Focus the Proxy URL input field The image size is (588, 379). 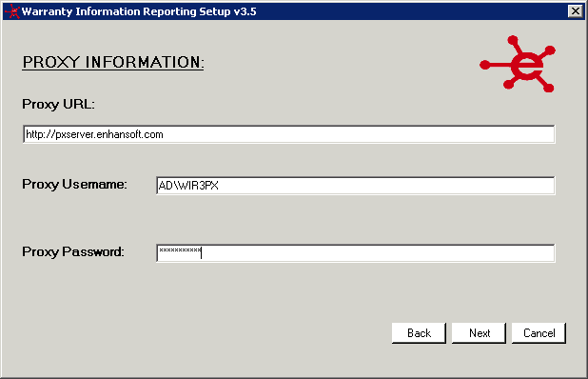[288, 134]
